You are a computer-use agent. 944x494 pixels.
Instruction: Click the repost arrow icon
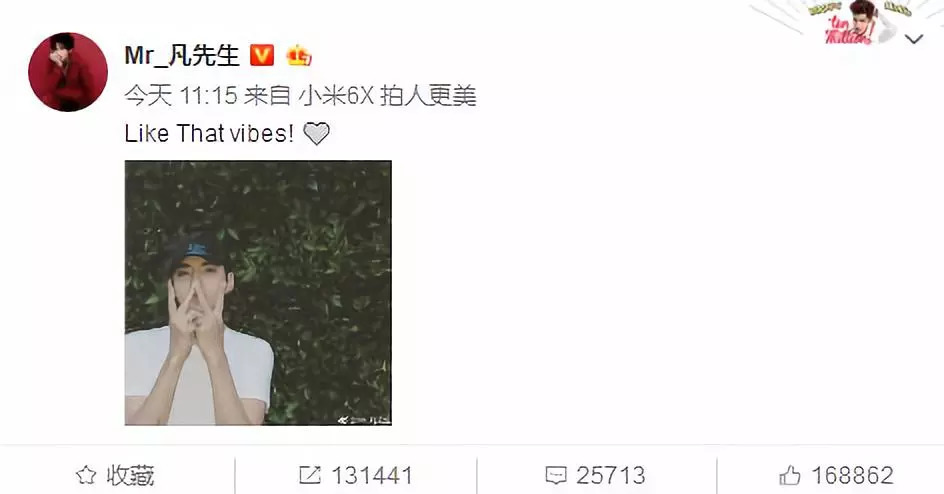pyautogui.click(x=310, y=475)
